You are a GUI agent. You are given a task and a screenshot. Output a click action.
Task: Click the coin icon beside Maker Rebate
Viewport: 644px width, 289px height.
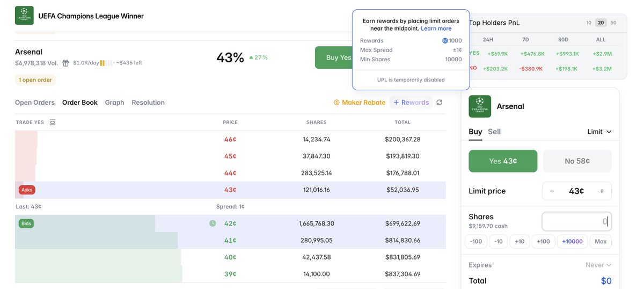click(336, 102)
